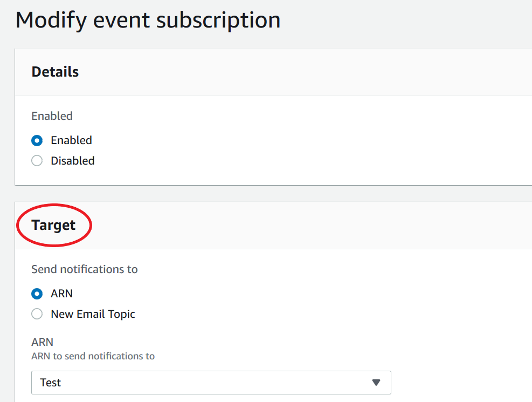
Task: Click the Send notifications to label
Action: pos(84,269)
